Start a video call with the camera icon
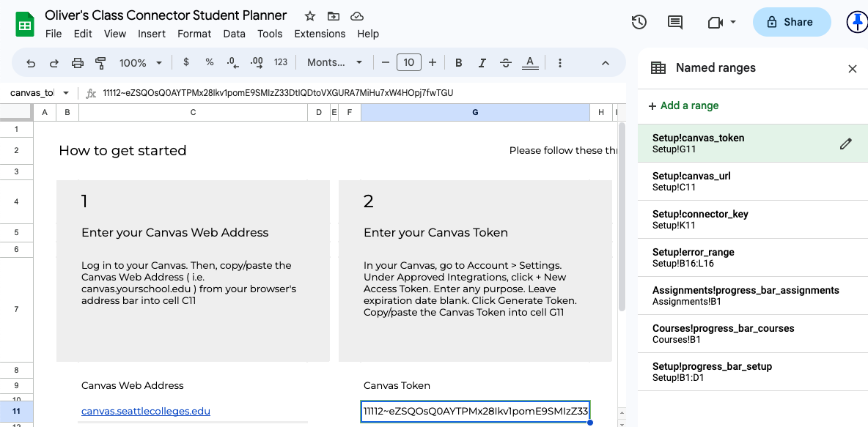 (716, 22)
